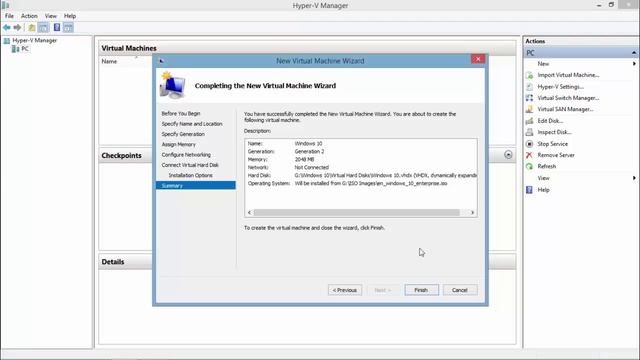Click the Back arrow in the toolbar

pyautogui.click(x=7, y=27)
